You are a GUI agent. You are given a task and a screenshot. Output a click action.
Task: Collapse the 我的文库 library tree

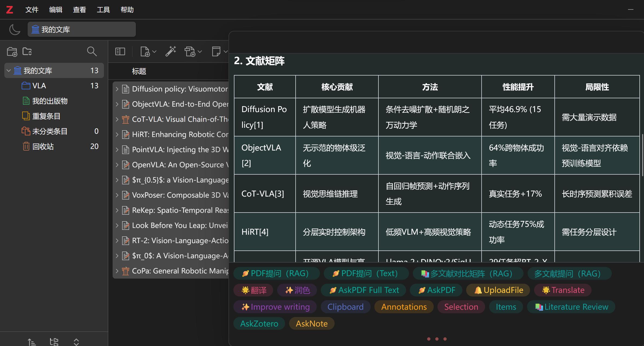tap(9, 71)
